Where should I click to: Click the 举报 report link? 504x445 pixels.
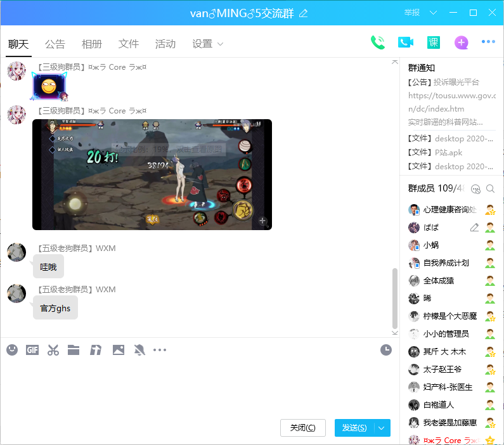click(412, 13)
